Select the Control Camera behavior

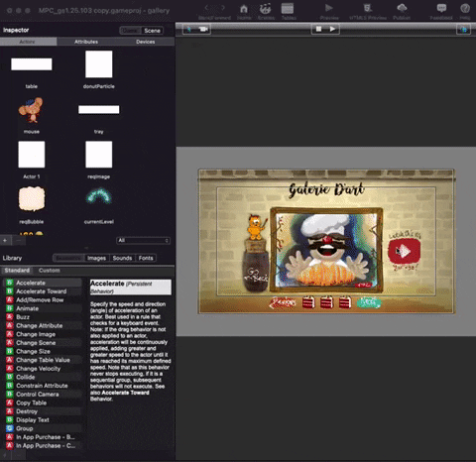43,395
